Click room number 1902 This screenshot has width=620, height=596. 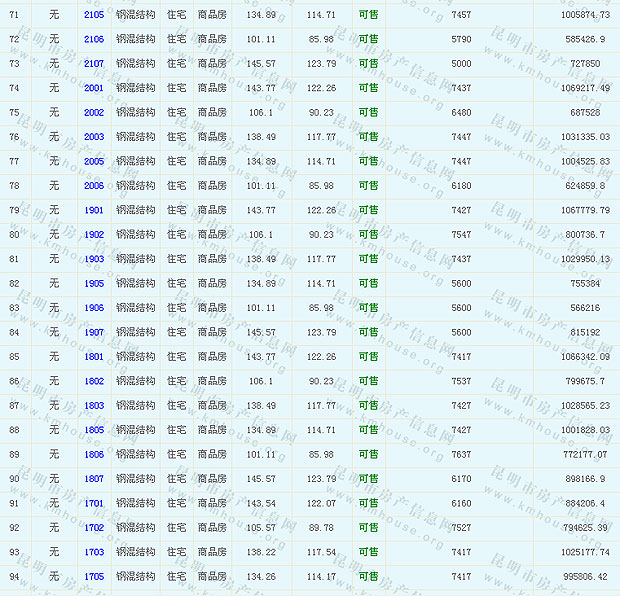tap(93, 235)
